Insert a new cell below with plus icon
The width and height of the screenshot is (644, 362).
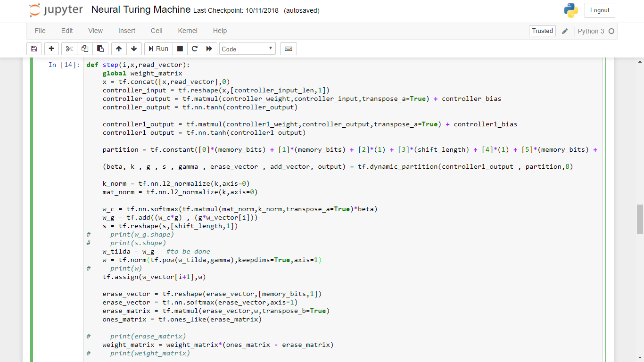(x=51, y=49)
